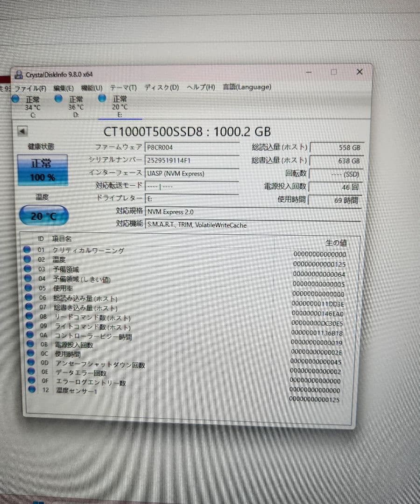Open the テーマ(T) menu
This screenshot has width=420, height=504.
[x=123, y=87]
